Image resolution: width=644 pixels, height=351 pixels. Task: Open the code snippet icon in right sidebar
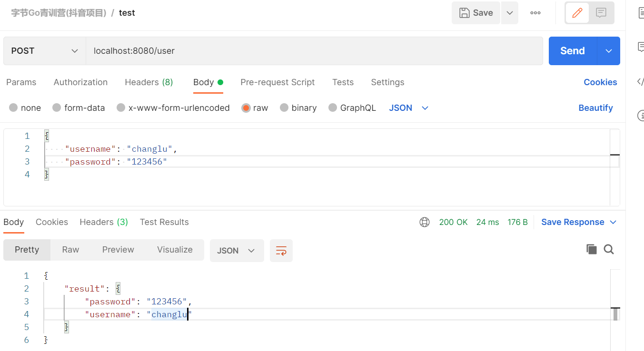(x=641, y=81)
